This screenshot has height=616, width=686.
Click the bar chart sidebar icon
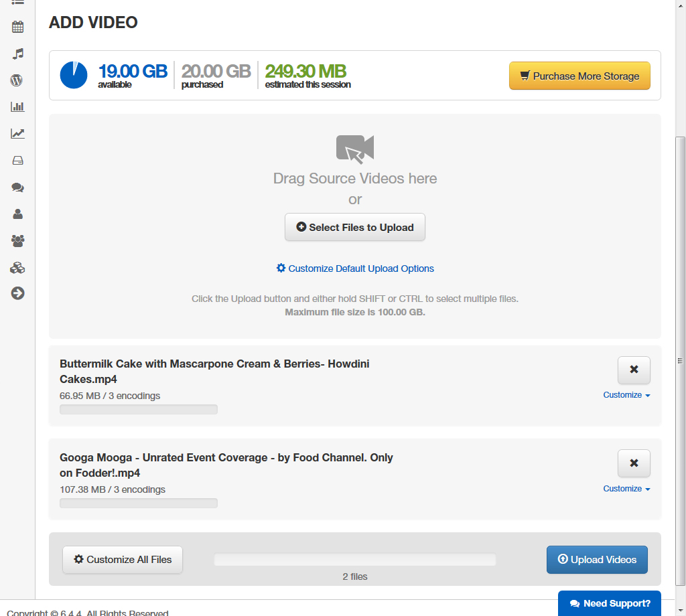pyautogui.click(x=17, y=106)
